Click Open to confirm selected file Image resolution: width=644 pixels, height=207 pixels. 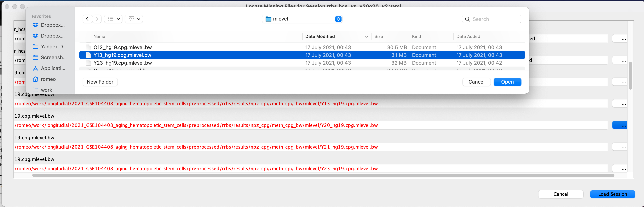pyautogui.click(x=507, y=82)
